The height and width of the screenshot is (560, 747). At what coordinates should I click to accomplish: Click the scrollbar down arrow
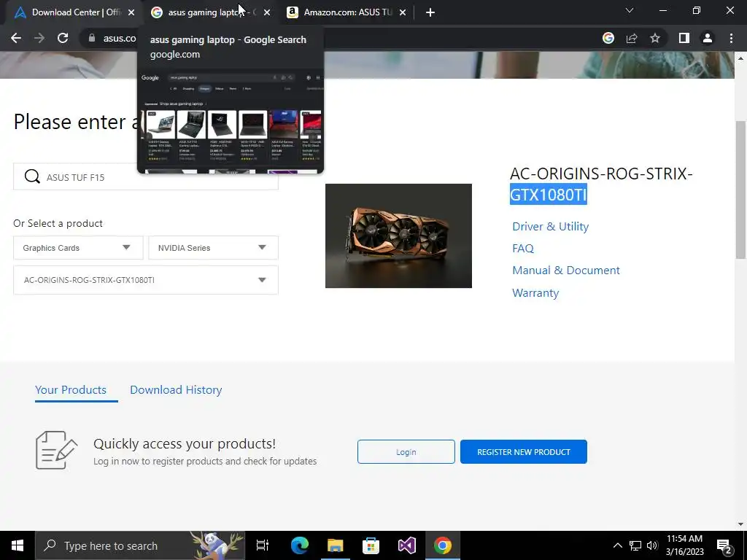[x=740, y=524]
